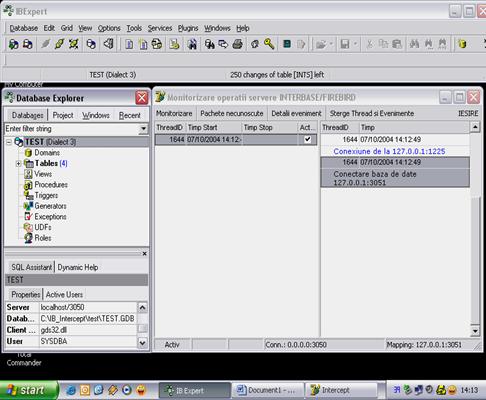Switch to the Active Users tab
Image resolution: width=486 pixels, height=400 pixels.
[64, 295]
